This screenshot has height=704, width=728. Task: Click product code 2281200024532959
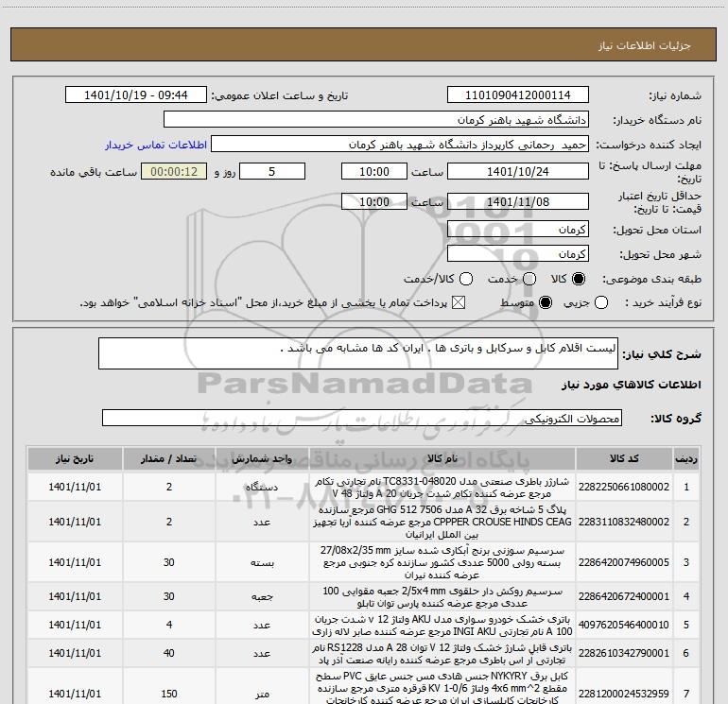tap(624, 694)
